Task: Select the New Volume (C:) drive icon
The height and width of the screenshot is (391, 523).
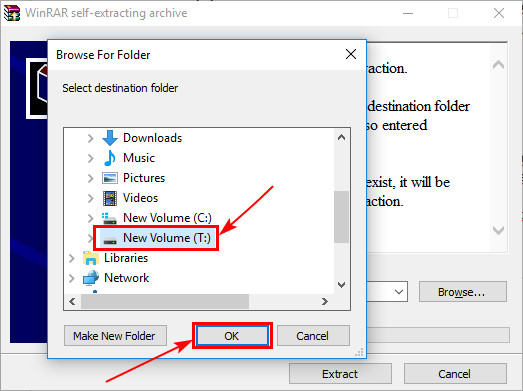Action: pyautogui.click(x=109, y=218)
